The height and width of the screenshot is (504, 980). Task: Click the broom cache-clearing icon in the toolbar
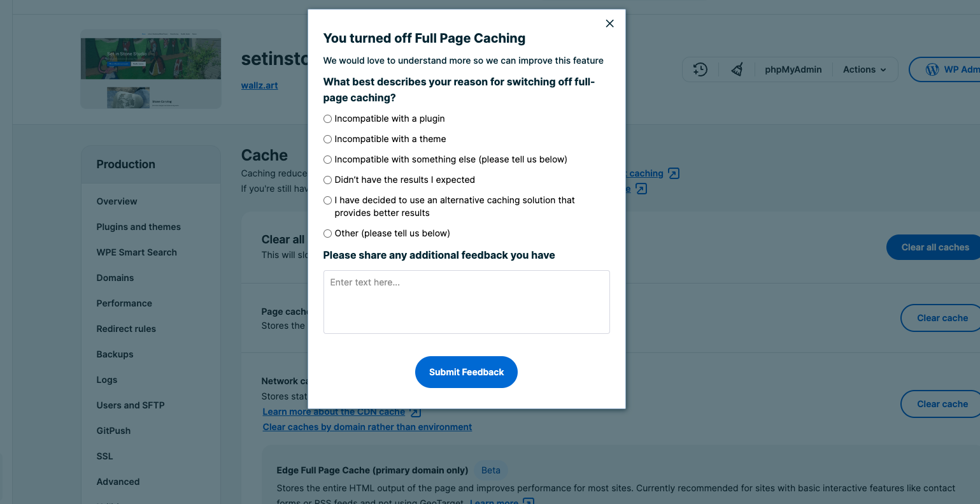(738, 69)
